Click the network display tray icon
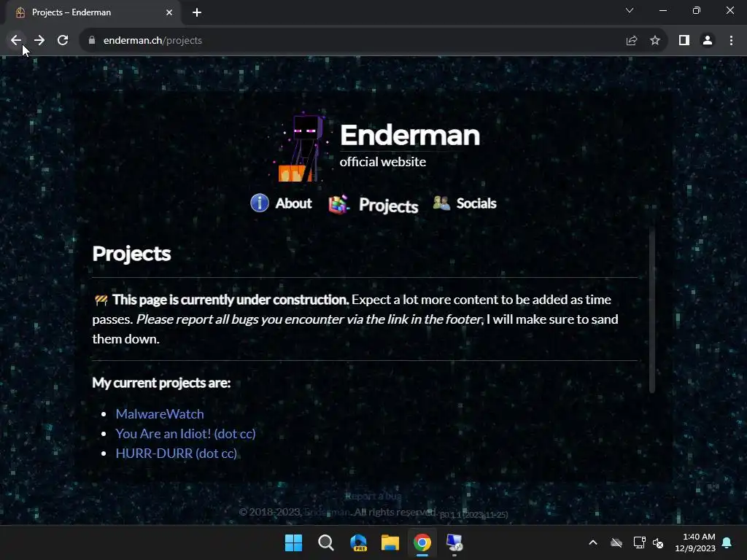The height and width of the screenshot is (560, 747). click(x=639, y=542)
